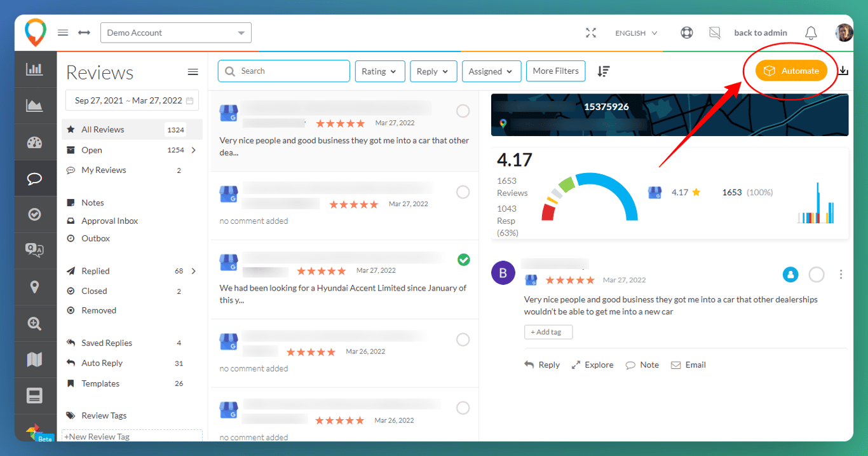Open the bar chart dashboard in left sidebar
The width and height of the screenshot is (868, 456).
[x=35, y=69]
